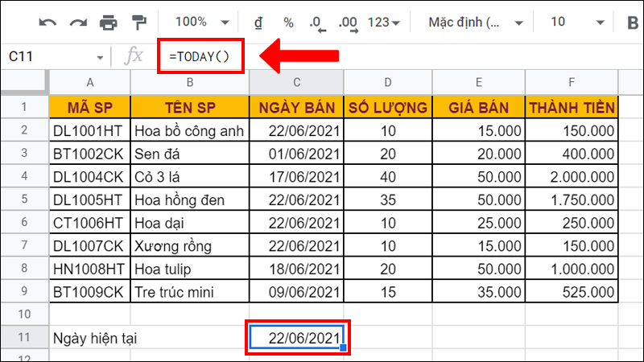Select row 11 header

24,338
